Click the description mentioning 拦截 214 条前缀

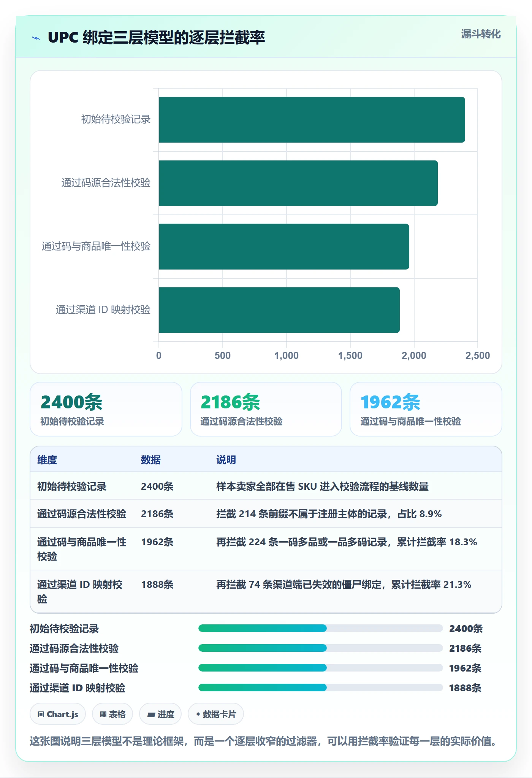tap(329, 514)
